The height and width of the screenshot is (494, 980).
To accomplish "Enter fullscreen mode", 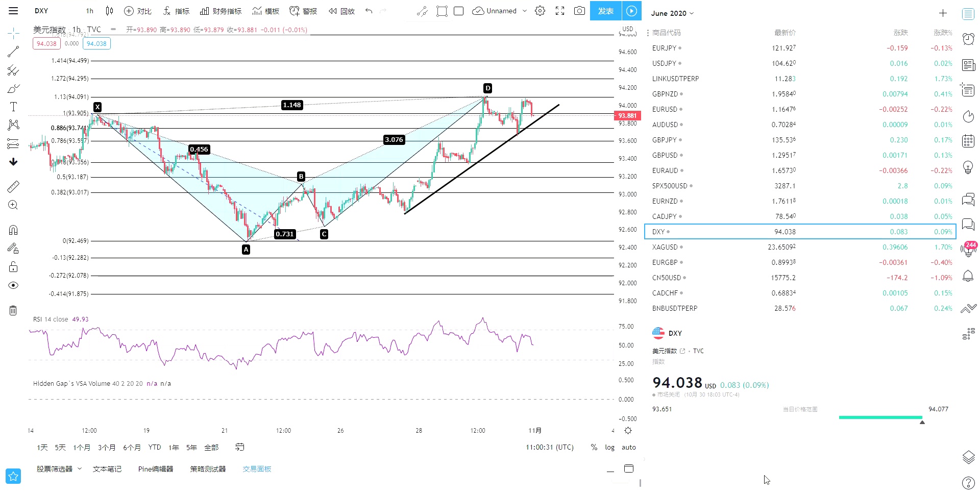I will (560, 11).
